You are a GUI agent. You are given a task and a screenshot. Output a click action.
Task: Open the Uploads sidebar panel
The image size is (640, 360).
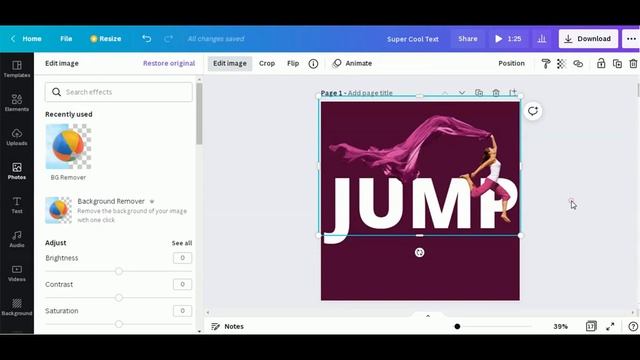click(17, 137)
